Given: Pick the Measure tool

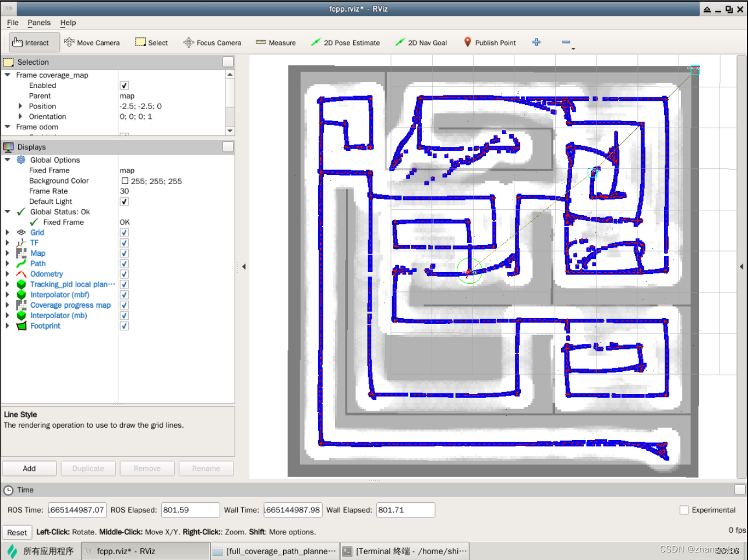Looking at the screenshot, I should click(x=276, y=43).
